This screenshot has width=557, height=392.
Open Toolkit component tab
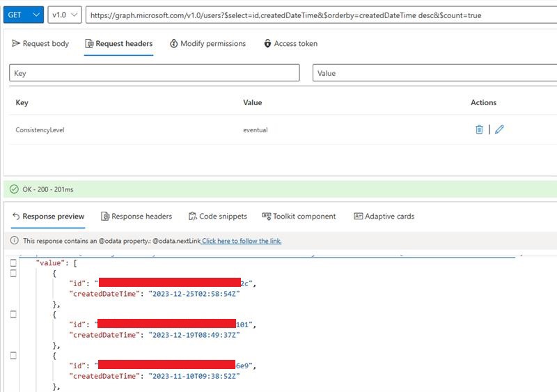(299, 216)
